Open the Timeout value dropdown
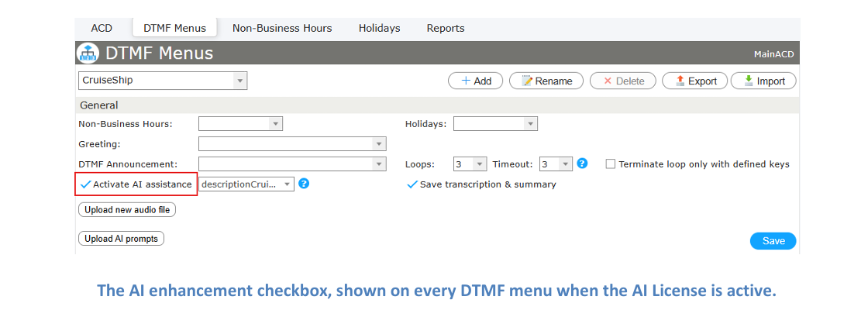Screen dimensions: 868x317 [556, 164]
